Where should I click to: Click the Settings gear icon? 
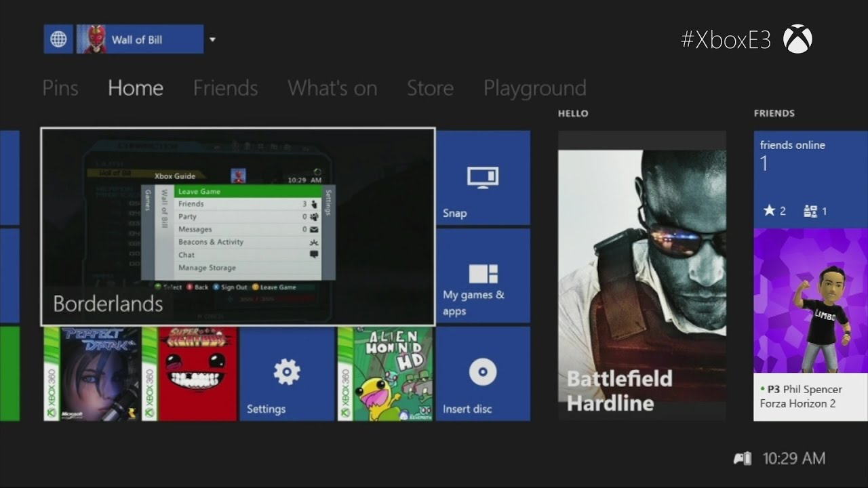tap(286, 372)
